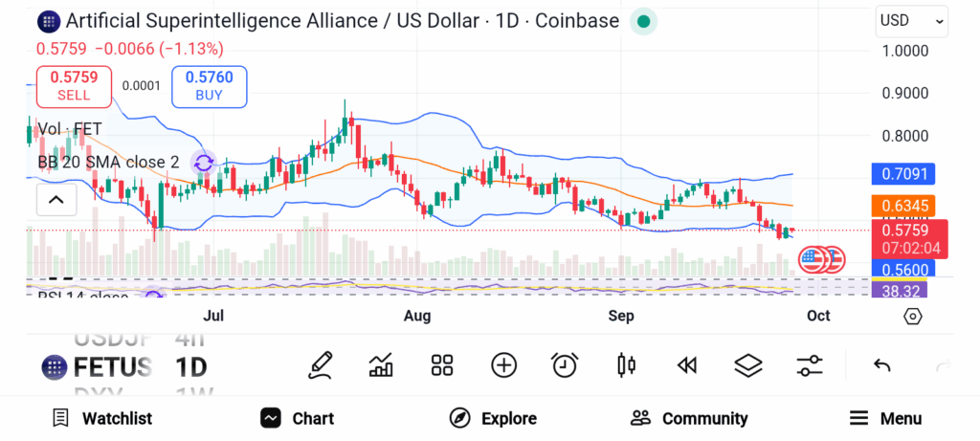Open the indicators icon in toolbar
The image size is (980, 441).
coord(381,364)
